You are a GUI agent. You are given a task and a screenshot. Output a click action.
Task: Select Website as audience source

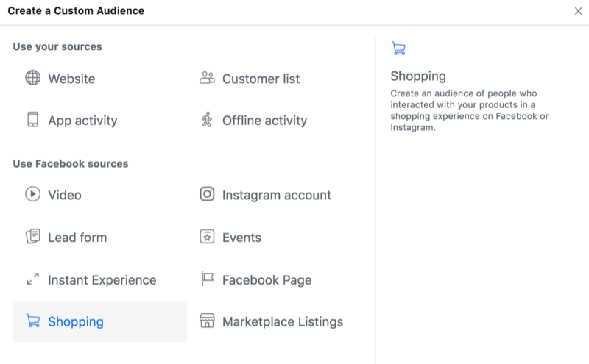71,79
